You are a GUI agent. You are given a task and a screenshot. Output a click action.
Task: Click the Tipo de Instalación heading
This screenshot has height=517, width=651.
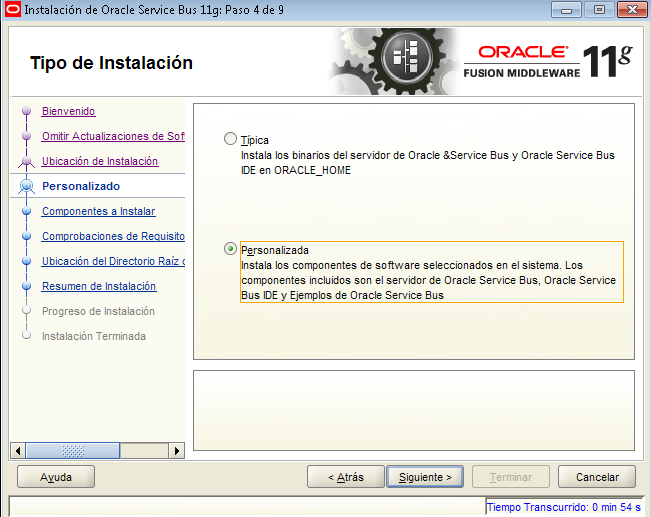click(x=111, y=63)
